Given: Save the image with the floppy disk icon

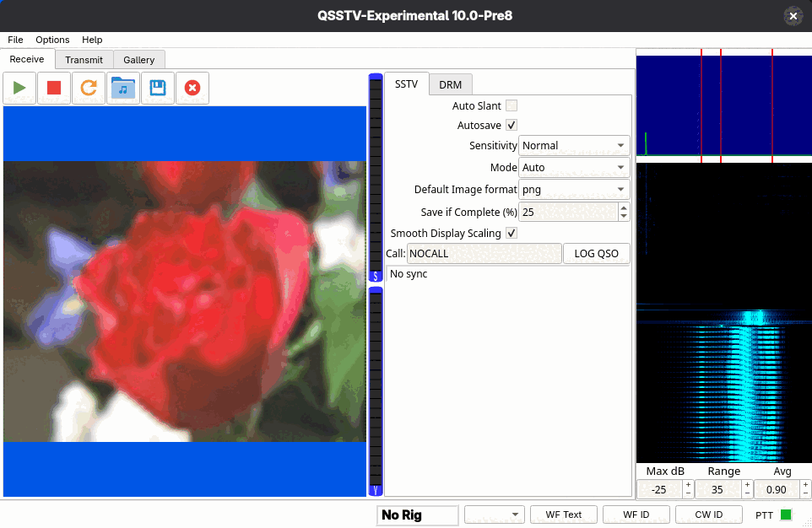Looking at the screenshot, I should click(158, 88).
